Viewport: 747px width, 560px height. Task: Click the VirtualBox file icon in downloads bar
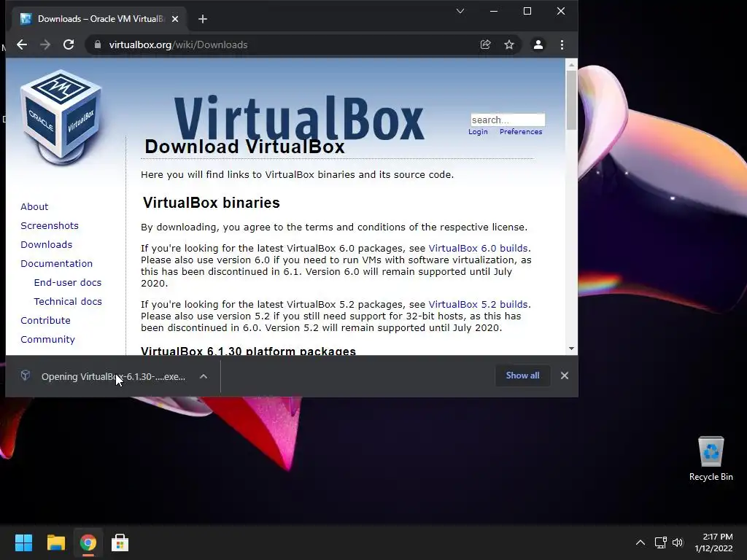point(26,376)
